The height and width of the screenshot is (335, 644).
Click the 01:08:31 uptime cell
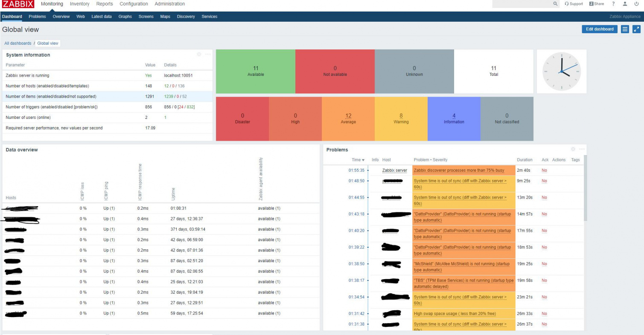[x=178, y=208]
